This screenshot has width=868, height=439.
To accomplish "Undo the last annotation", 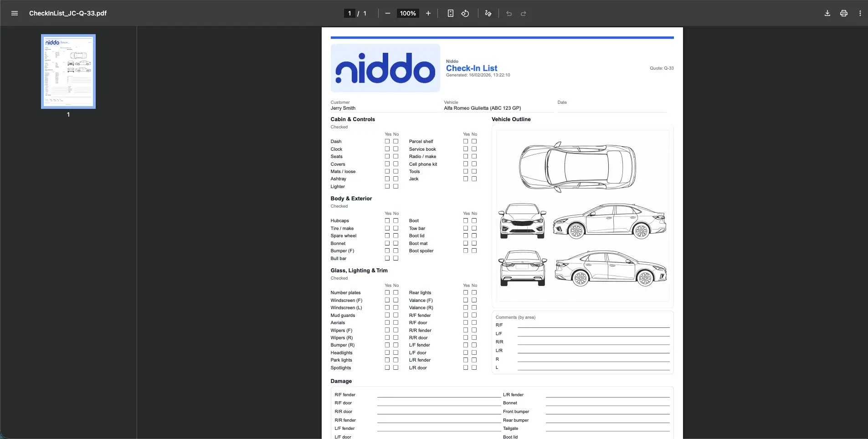I will pyautogui.click(x=508, y=14).
